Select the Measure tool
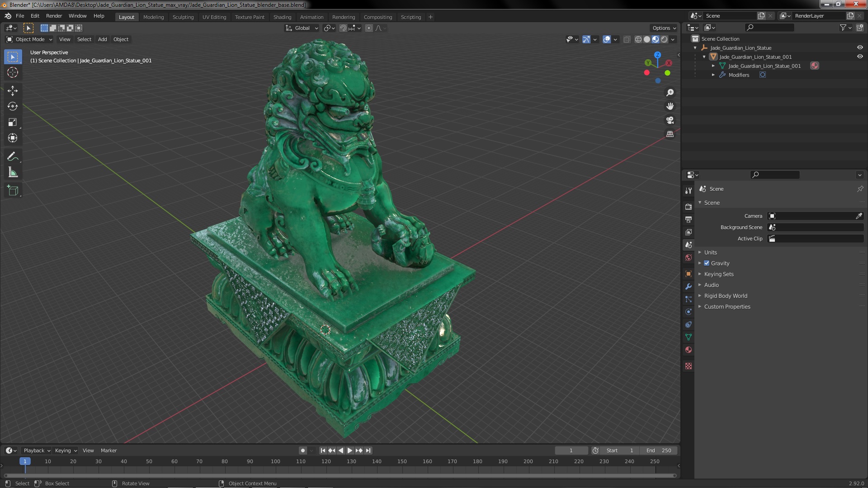The height and width of the screenshot is (488, 868). (13, 173)
